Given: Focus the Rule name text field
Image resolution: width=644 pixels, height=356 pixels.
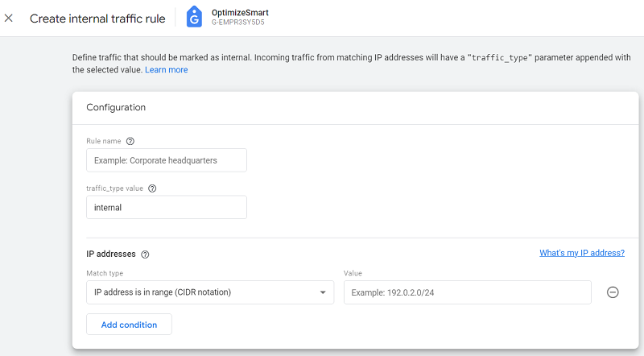Looking at the screenshot, I should pos(166,160).
